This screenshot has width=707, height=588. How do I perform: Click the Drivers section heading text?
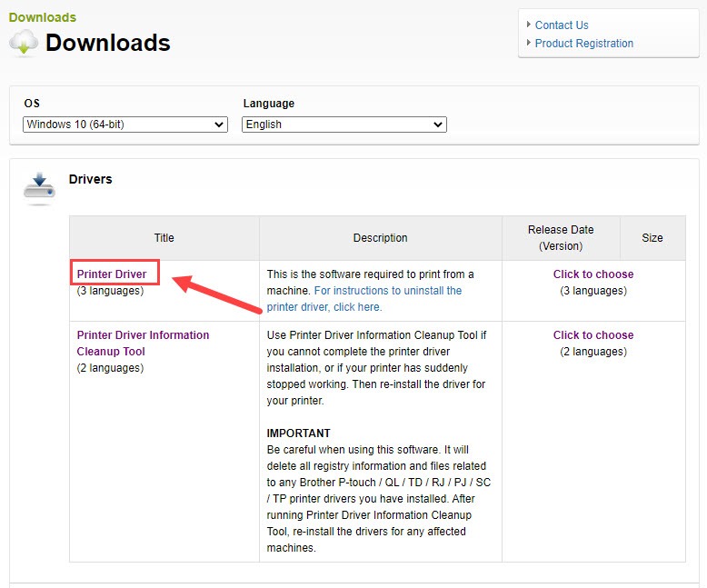coord(91,179)
